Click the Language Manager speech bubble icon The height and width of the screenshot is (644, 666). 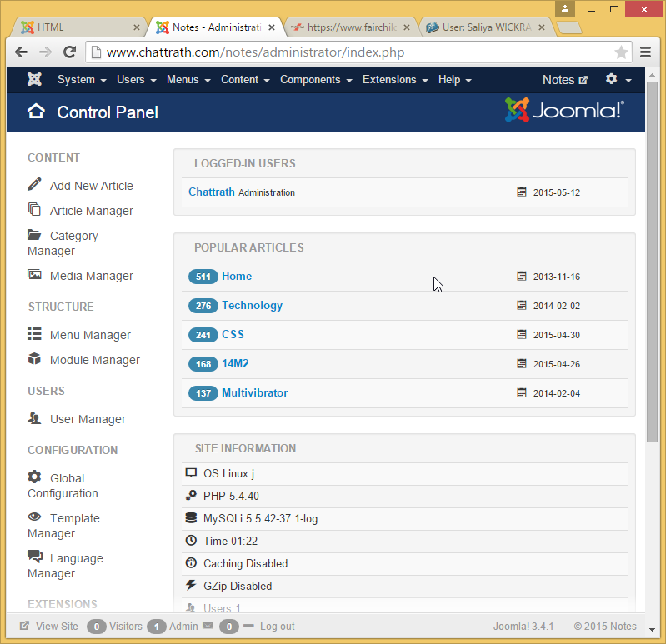coord(34,557)
